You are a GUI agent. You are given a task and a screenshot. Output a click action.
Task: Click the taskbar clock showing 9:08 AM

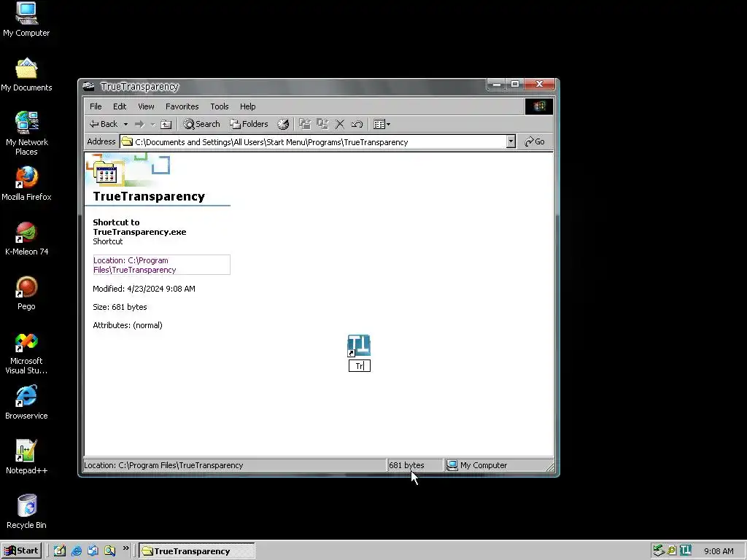[719, 551]
